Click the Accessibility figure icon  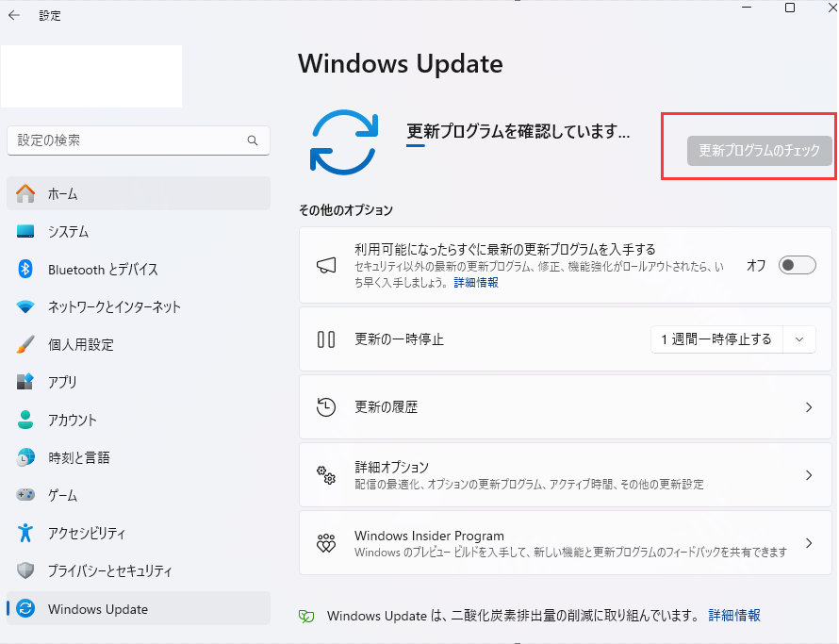(25, 533)
